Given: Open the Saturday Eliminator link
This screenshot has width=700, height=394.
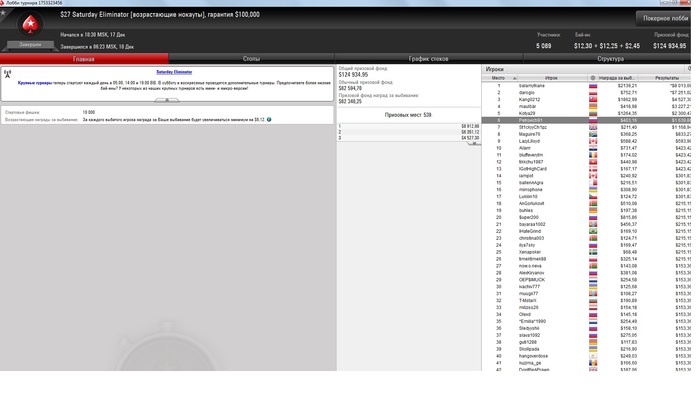Looking at the screenshot, I should (174, 72).
